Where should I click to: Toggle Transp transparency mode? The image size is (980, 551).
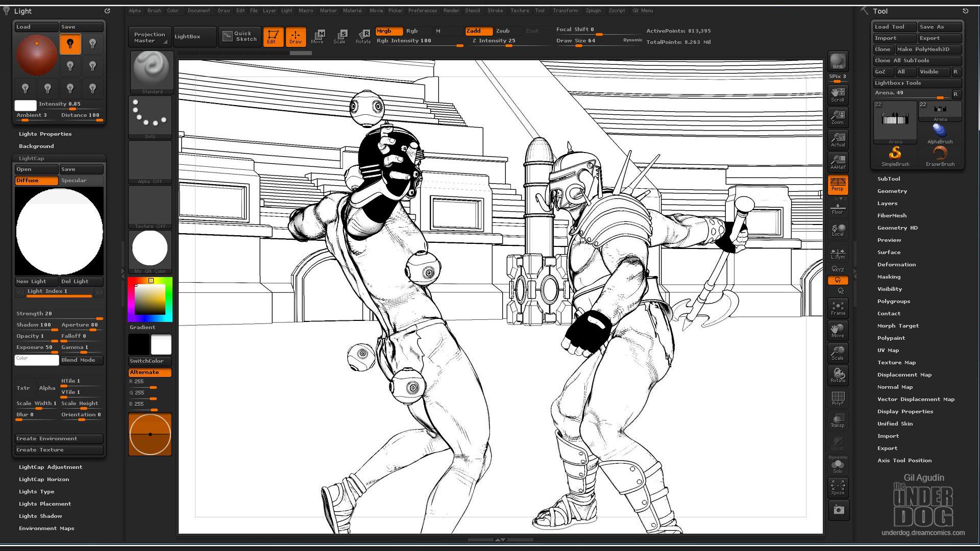pyautogui.click(x=838, y=420)
